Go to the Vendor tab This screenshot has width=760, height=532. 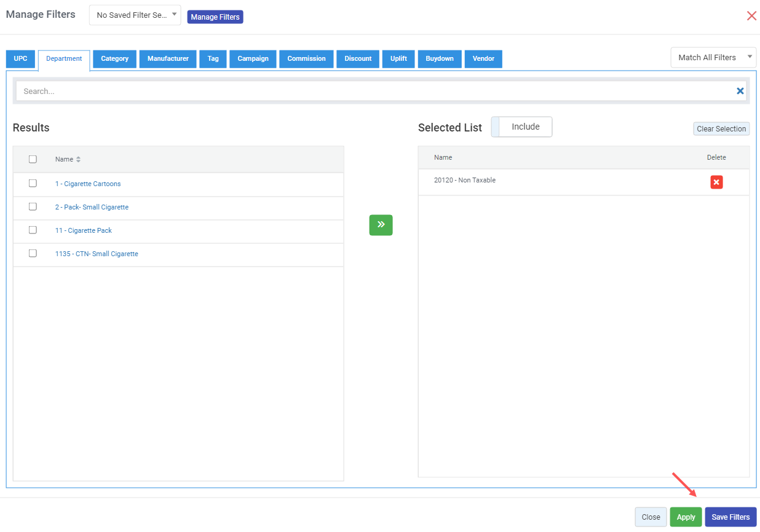483,59
